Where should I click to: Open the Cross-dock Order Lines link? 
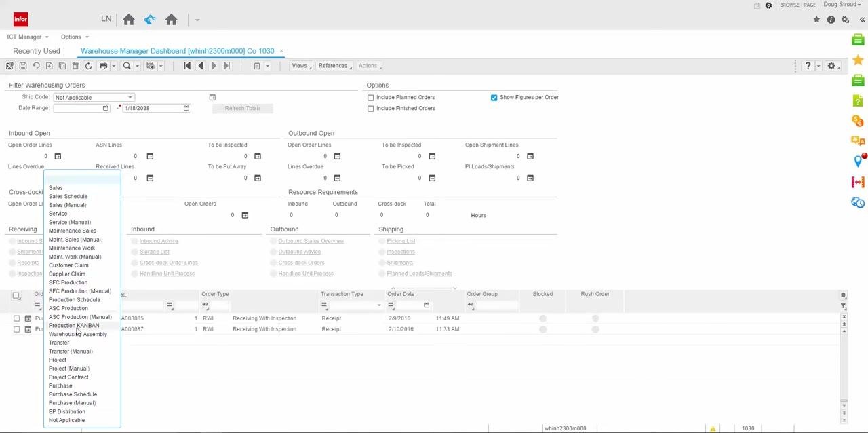click(169, 263)
